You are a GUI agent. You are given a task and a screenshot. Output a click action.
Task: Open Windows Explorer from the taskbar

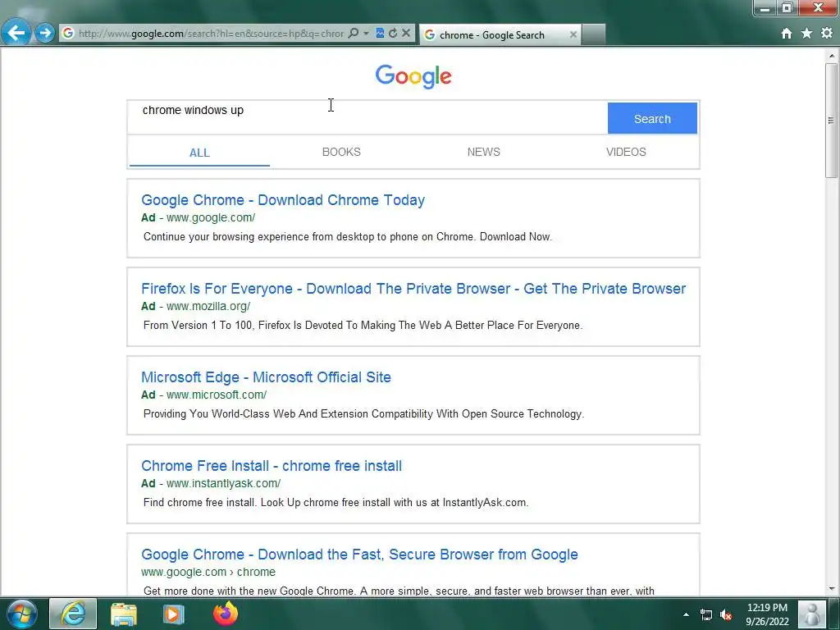(x=124, y=614)
